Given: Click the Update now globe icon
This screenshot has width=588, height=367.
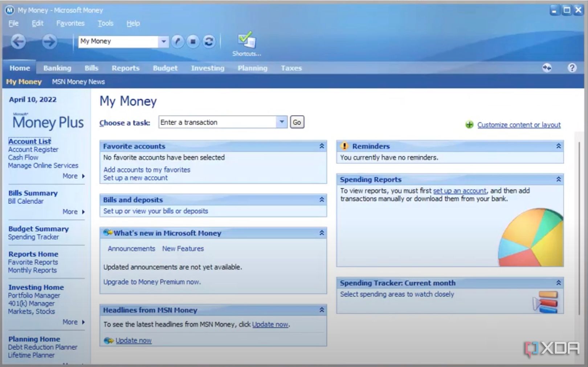Looking at the screenshot, I should pyautogui.click(x=109, y=340).
